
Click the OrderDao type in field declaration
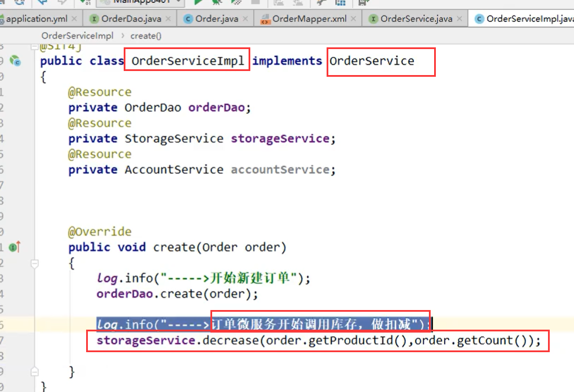(x=153, y=107)
